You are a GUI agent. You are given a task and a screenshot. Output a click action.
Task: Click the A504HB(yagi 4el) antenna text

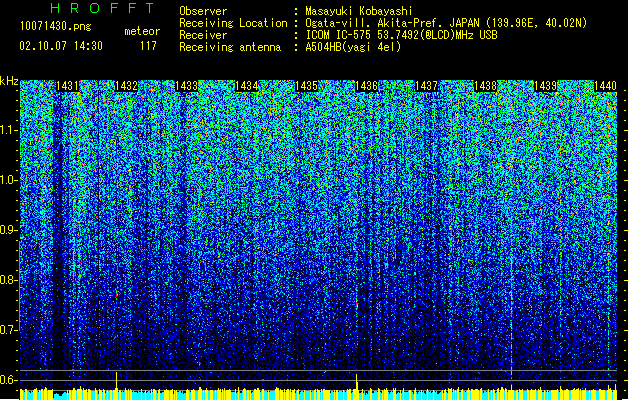(353, 47)
